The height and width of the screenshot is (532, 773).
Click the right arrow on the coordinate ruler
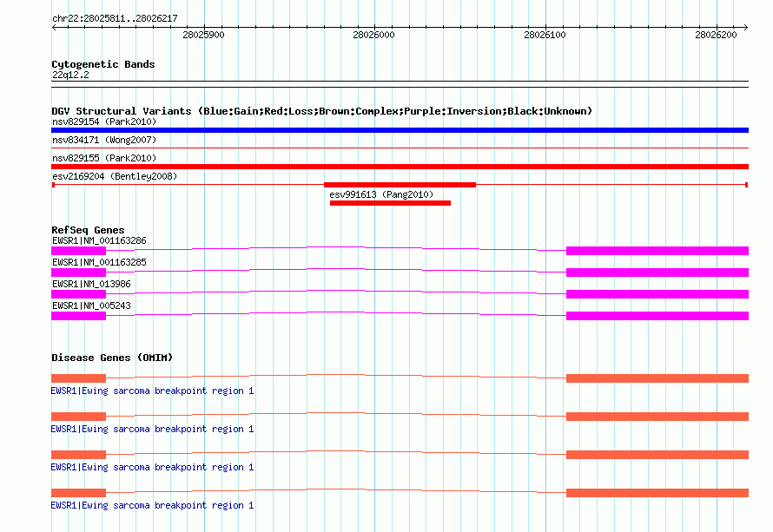pos(746,28)
